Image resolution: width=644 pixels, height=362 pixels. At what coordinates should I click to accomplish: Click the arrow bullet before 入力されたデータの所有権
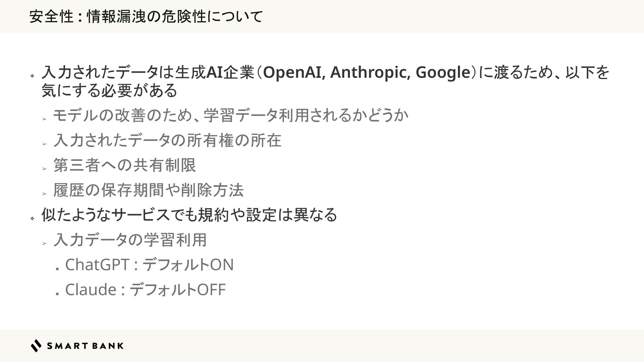pyautogui.click(x=44, y=144)
